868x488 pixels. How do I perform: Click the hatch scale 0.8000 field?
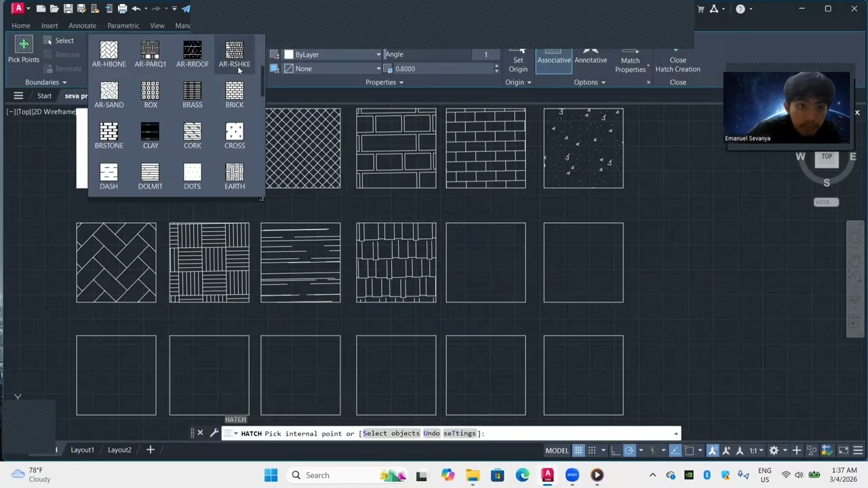coord(444,68)
